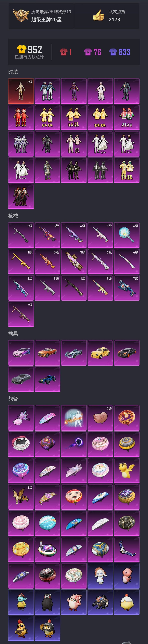148x644 pixels.
Task: Click the 枪械 section heading
Action: coord(13,216)
